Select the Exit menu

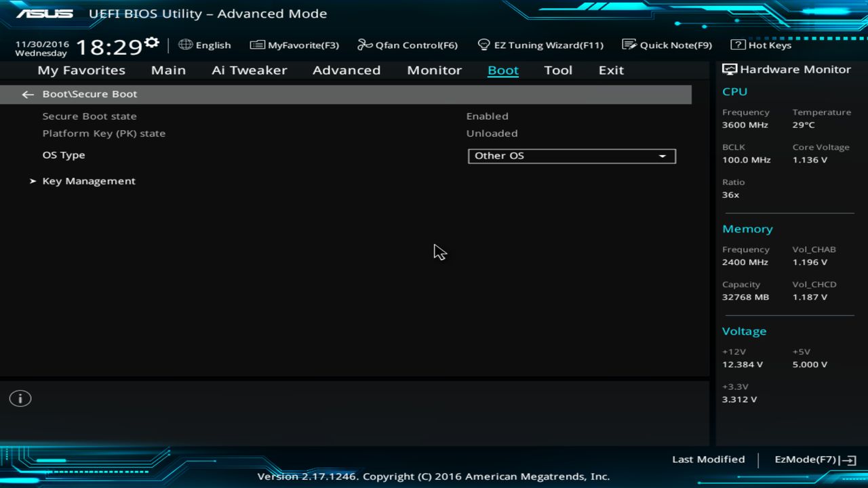(610, 70)
